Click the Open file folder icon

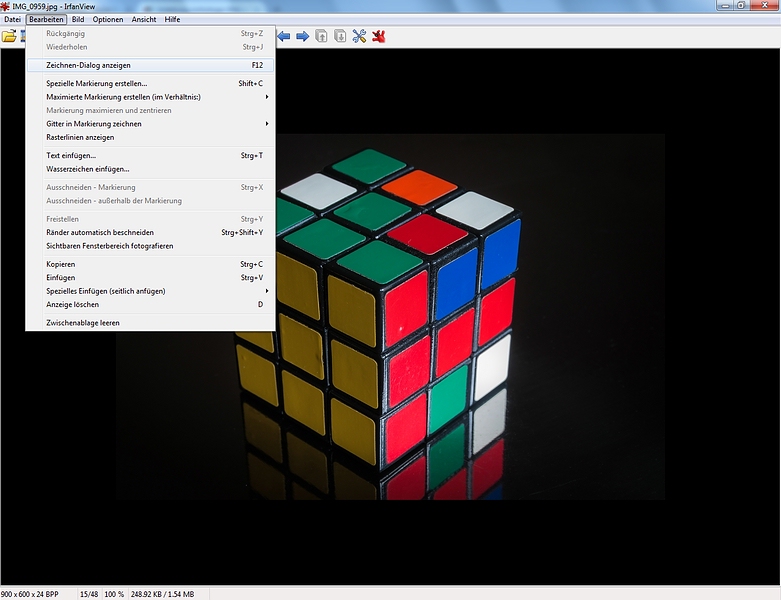point(9,37)
